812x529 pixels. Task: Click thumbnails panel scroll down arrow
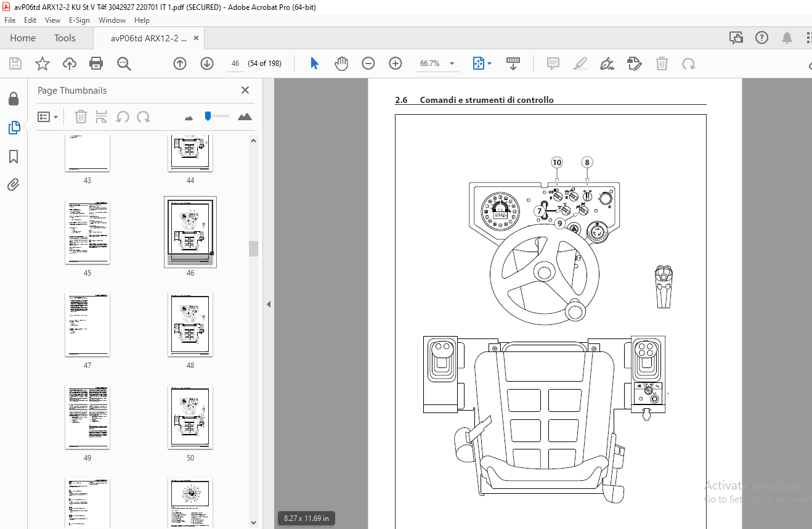pyautogui.click(x=253, y=523)
